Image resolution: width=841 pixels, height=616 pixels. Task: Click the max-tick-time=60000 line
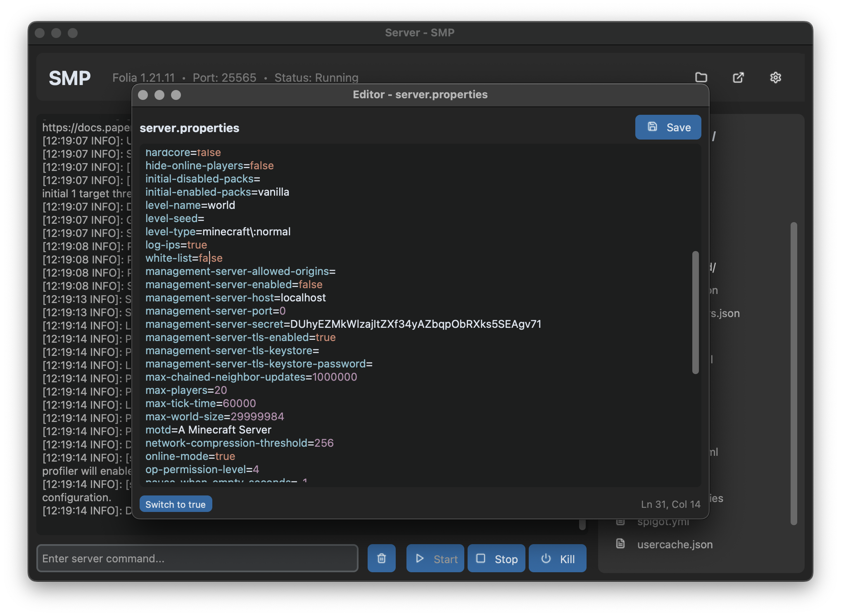201,403
